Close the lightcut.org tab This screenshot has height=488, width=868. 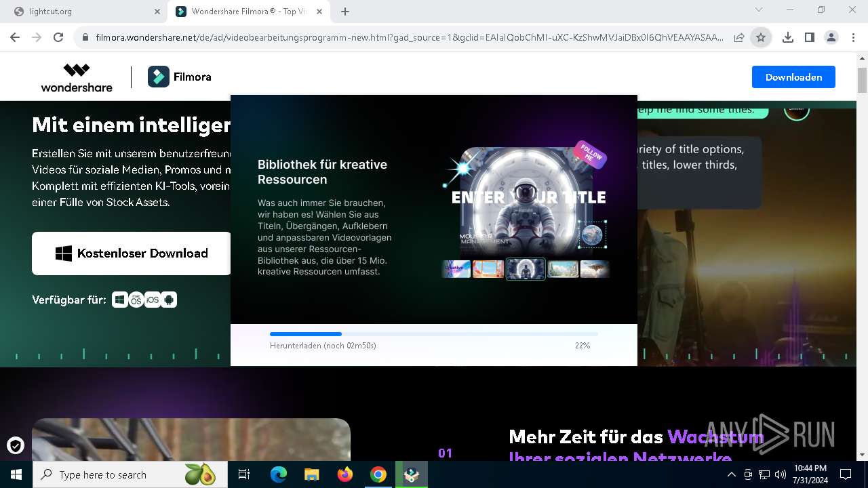[157, 12]
